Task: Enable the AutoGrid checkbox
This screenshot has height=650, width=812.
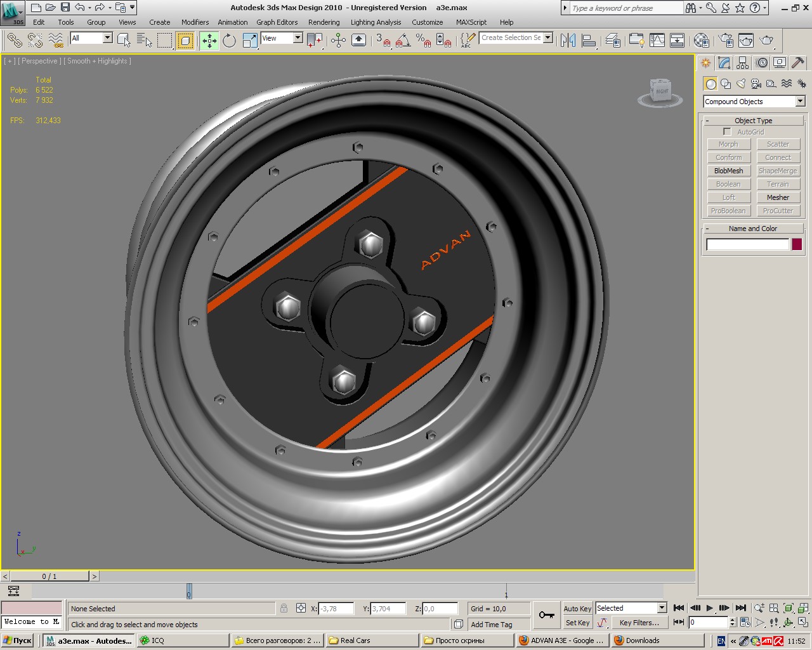Action: coord(727,132)
